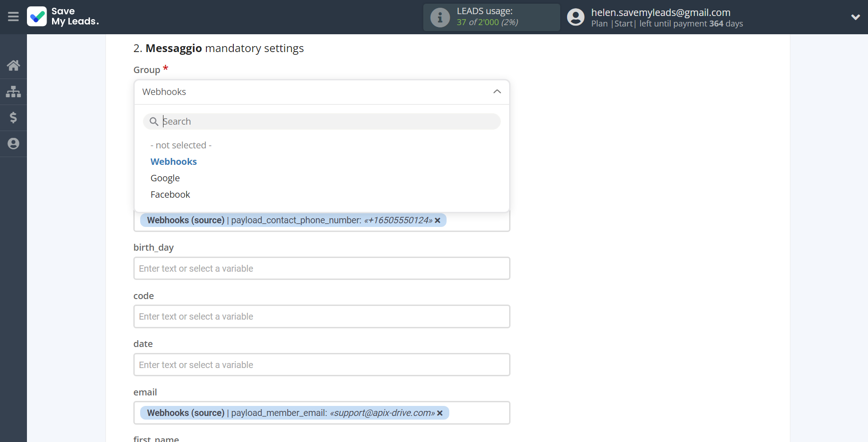Open the billing dollar sidebar icon
The height and width of the screenshot is (442, 868).
[13, 117]
